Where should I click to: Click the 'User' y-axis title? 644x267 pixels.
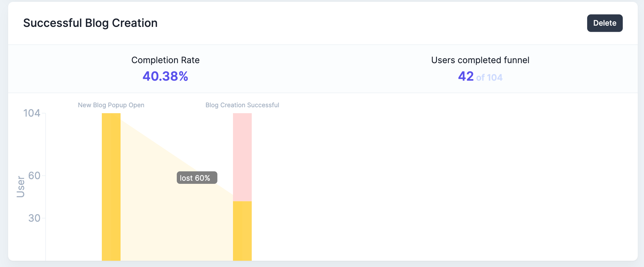[21, 187]
